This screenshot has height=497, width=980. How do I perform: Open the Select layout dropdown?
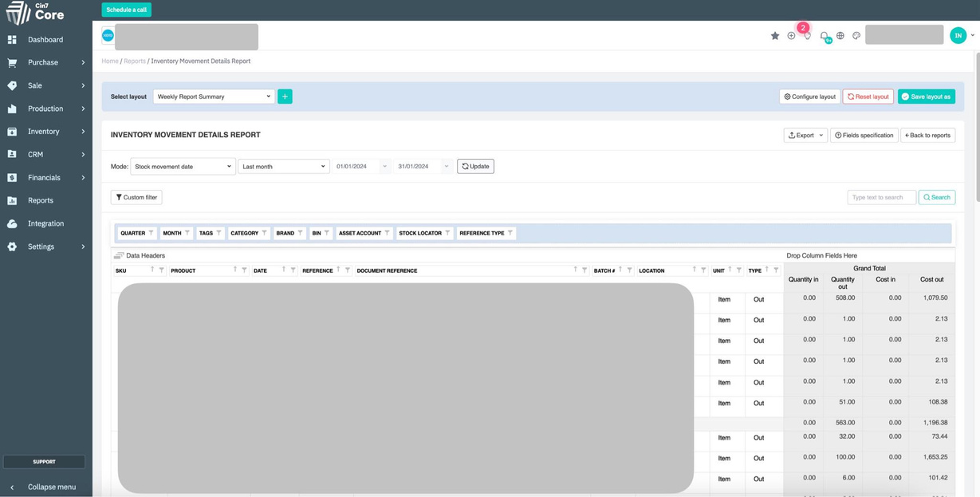(x=214, y=97)
